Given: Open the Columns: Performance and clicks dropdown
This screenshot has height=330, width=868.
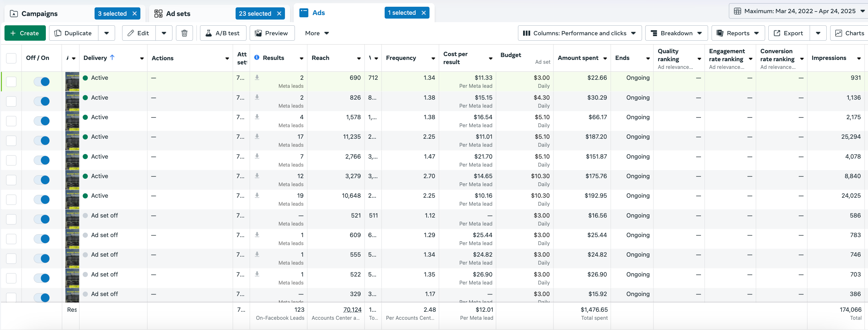Looking at the screenshot, I should coord(579,33).
